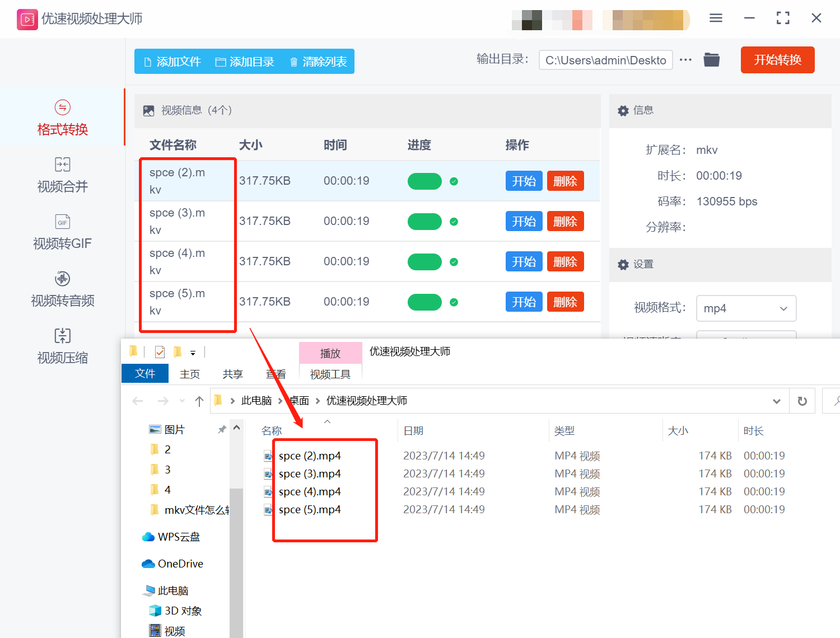Click the progress bar of spce (5).mkv

424,302
